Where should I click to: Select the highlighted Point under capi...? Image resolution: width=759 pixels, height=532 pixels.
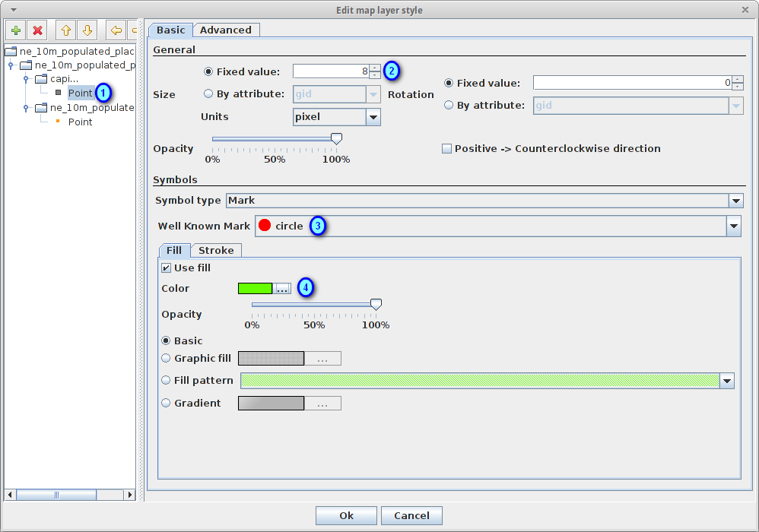[x=80, y=93]
